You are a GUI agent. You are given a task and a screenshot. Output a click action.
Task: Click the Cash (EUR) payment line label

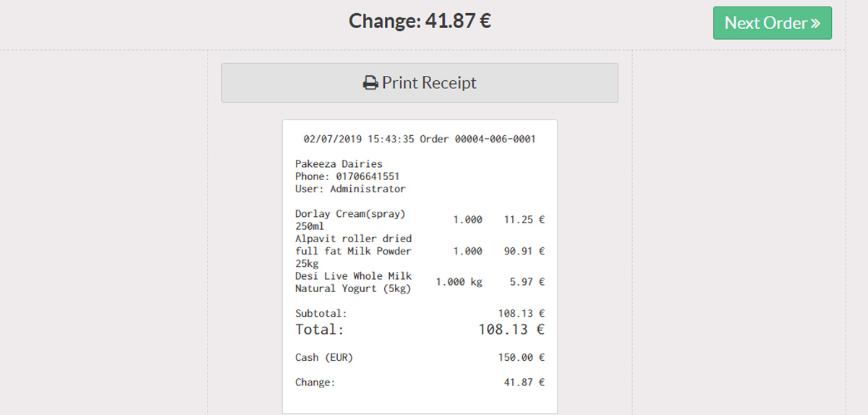point(324,357)
